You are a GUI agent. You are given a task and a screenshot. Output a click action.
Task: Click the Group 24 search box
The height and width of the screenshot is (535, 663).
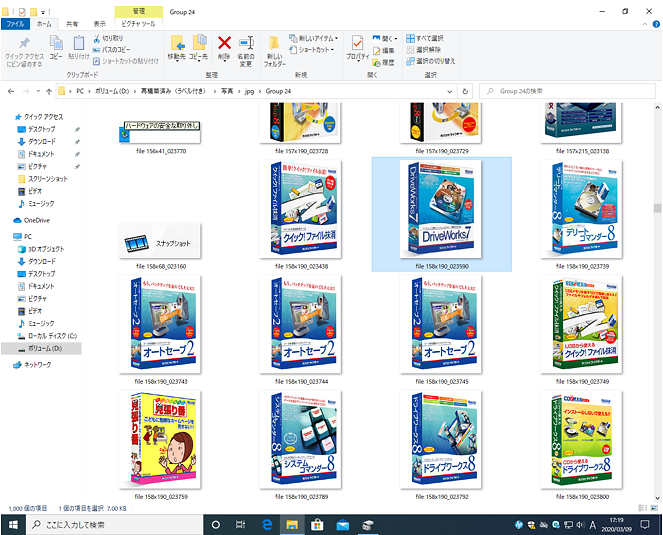tap(567, 91)
